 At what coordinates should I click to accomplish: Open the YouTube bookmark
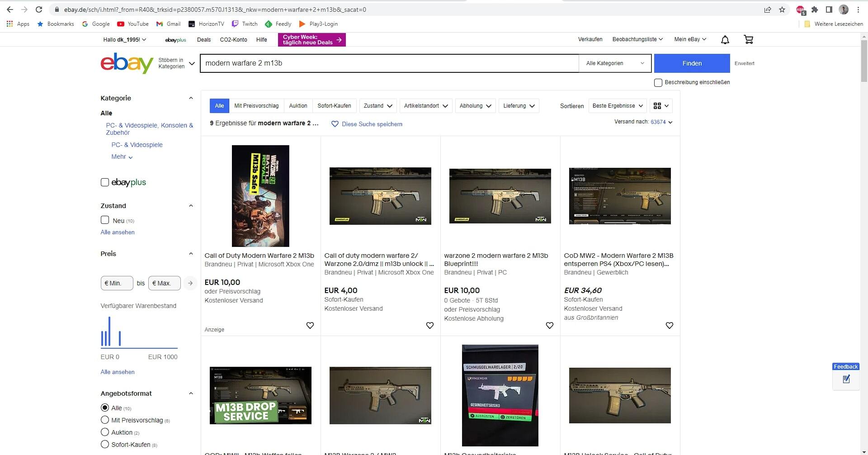(133, 24)
